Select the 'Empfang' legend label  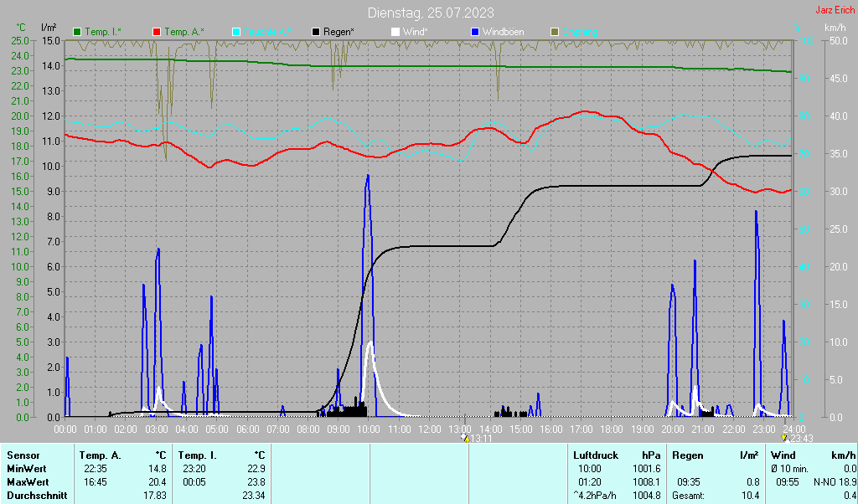click(x=580, y=33)
